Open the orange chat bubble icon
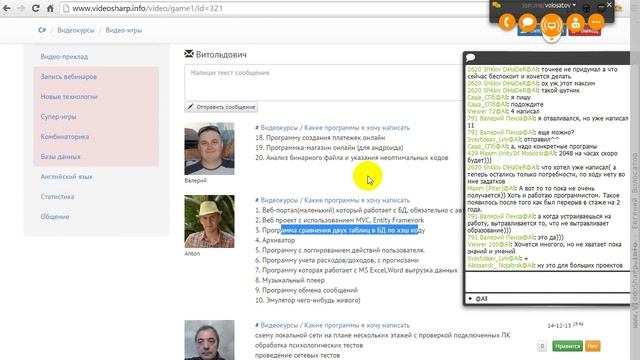This screenshot has height=360, width=640. tap(528, 22)
